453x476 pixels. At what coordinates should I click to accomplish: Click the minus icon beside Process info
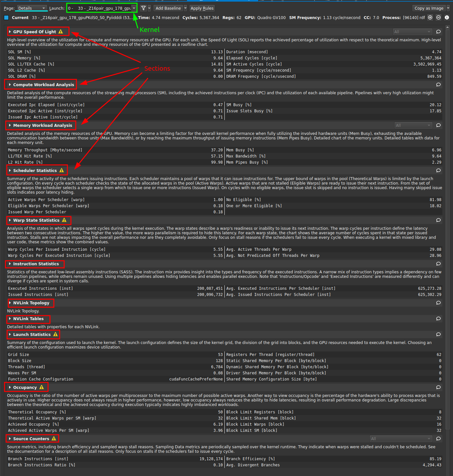tap(438, 18)
